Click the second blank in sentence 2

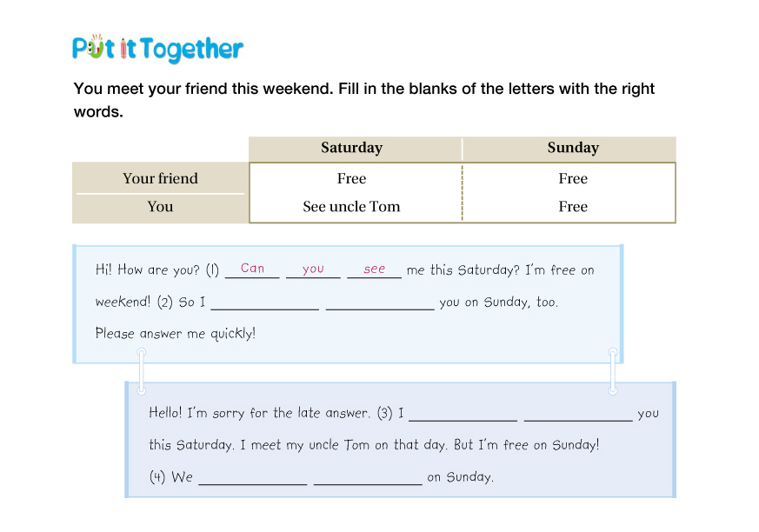point(379,303)
